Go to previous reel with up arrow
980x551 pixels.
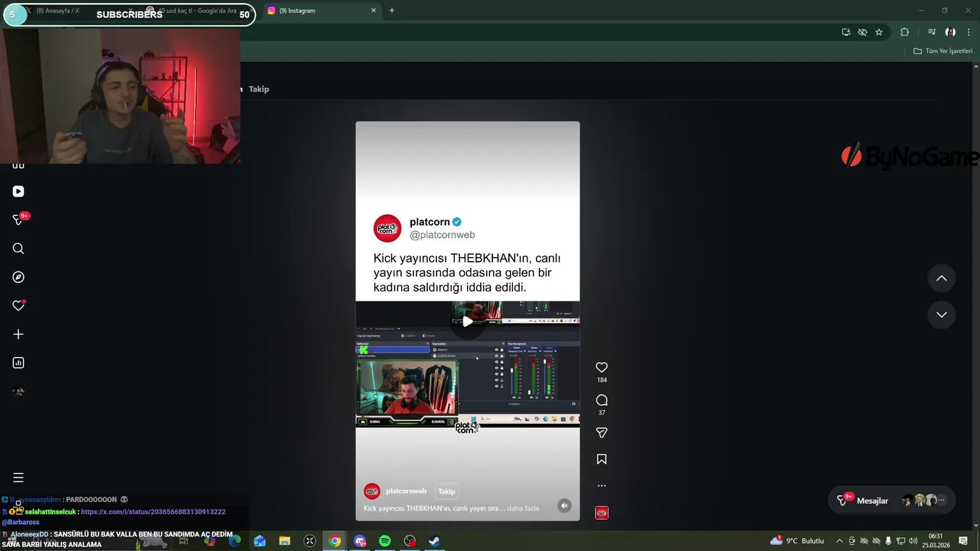click(942, 279)
